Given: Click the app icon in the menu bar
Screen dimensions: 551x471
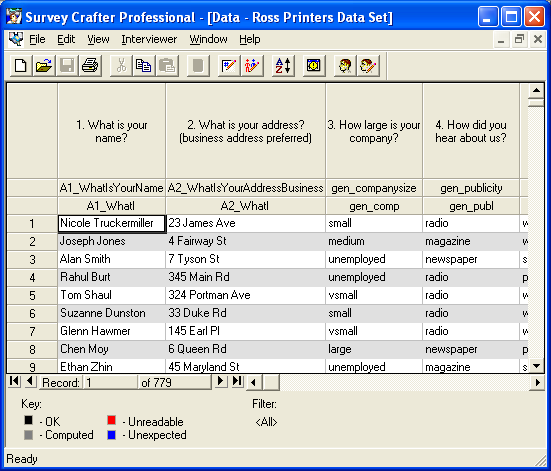Looking at the screenshot, I should pyautogui.click(x=16, y=39).
